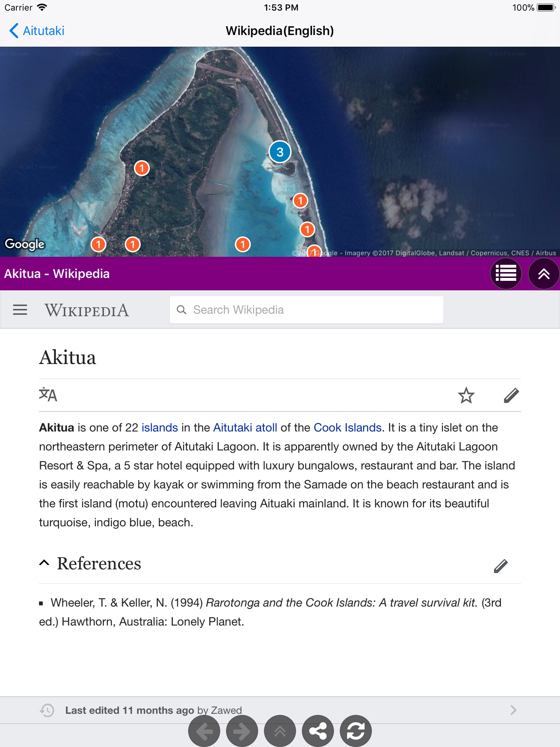Edit the References section
This screenshot has width=560, height=747.
click(501, 566)
